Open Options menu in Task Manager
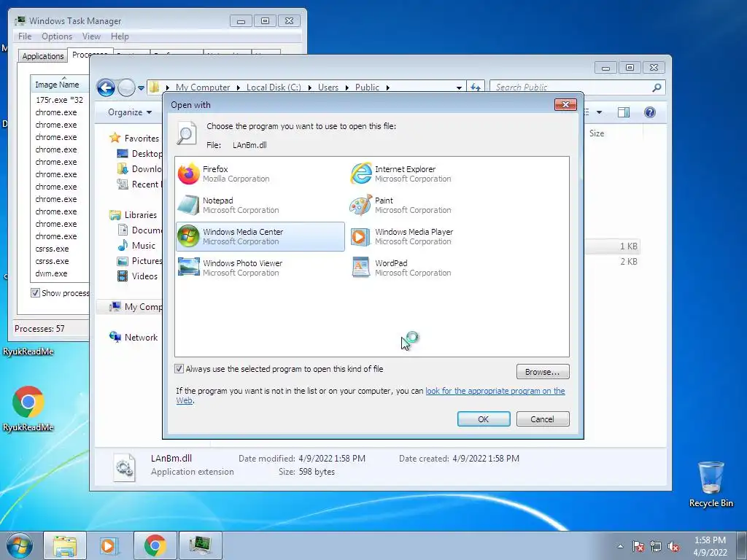747x560 pixels. coord(57,36)
